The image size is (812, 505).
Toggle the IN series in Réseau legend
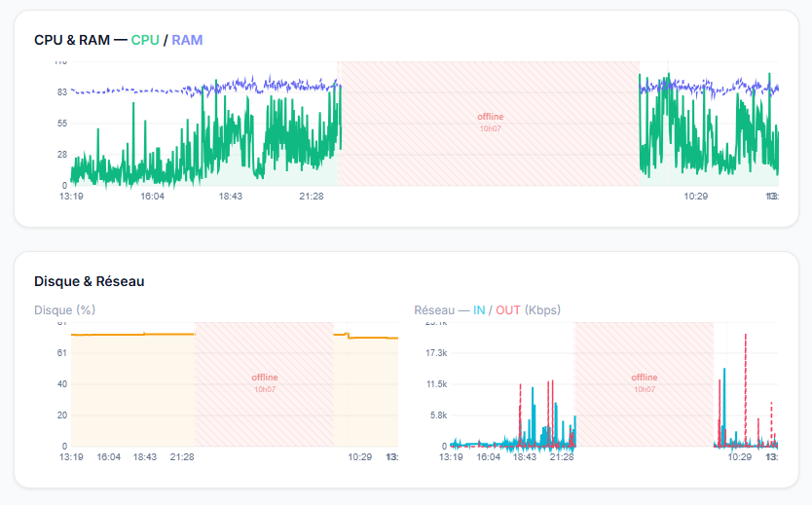tap(478, 310)
